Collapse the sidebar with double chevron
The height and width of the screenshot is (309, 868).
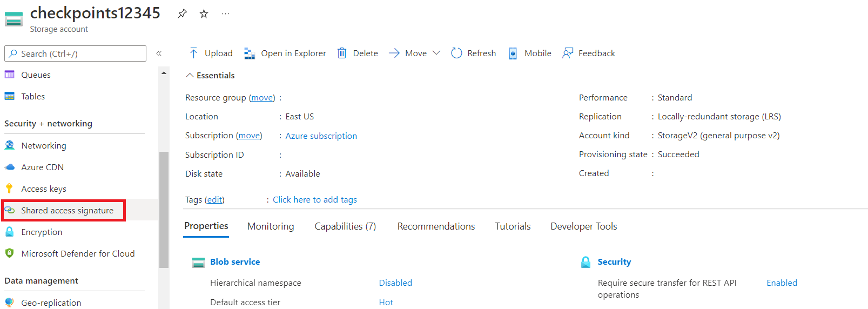click(159, 53)
